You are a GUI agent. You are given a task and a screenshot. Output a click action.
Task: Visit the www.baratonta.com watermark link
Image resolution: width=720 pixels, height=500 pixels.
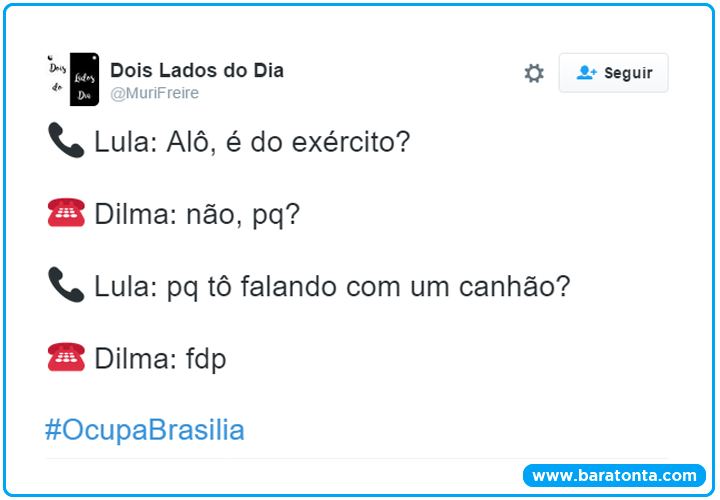(614, 475)
